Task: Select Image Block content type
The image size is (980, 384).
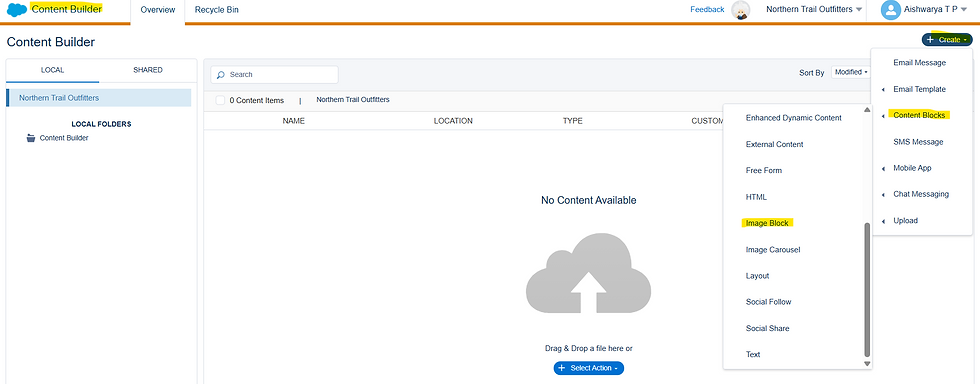Action: [768, 223]
